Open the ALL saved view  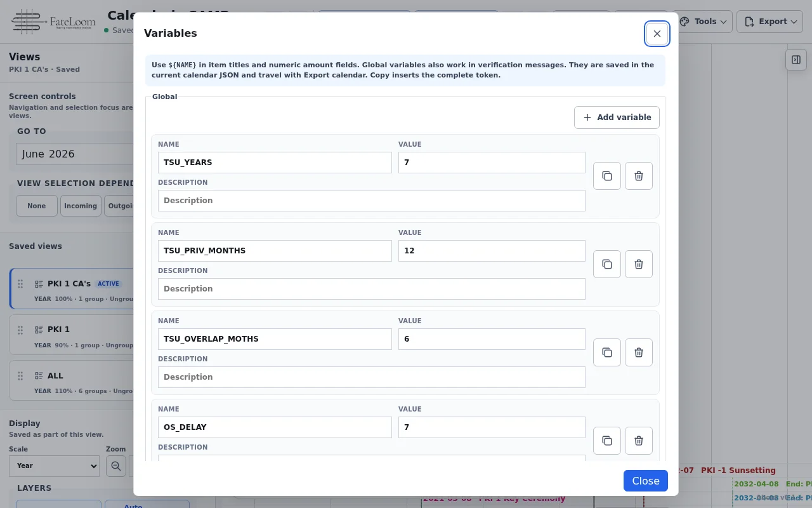click(x=72, y=380)
